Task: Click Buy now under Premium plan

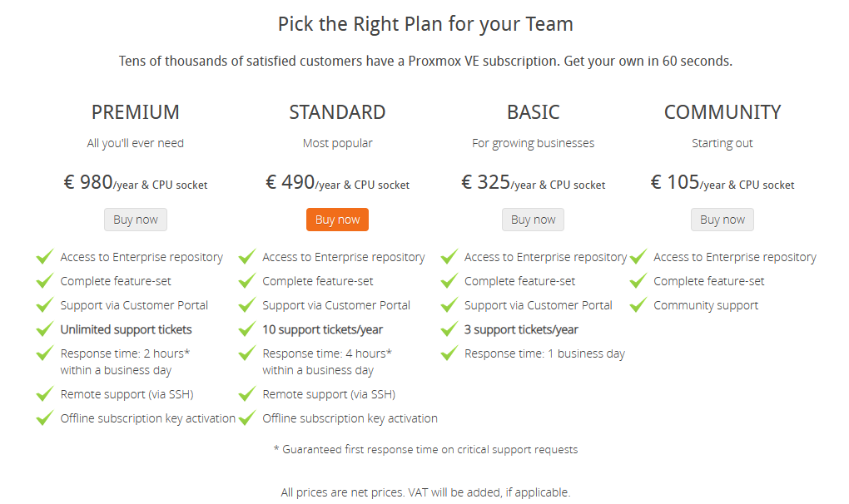Action: (x=136, y=220)
